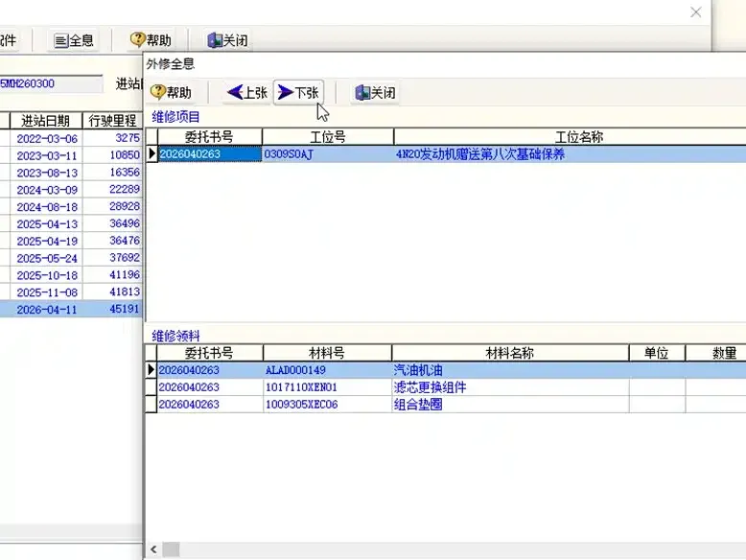The image size is (746, 560).
Task: Click the 工位号 column header
Action: click(x=328, y=137)
